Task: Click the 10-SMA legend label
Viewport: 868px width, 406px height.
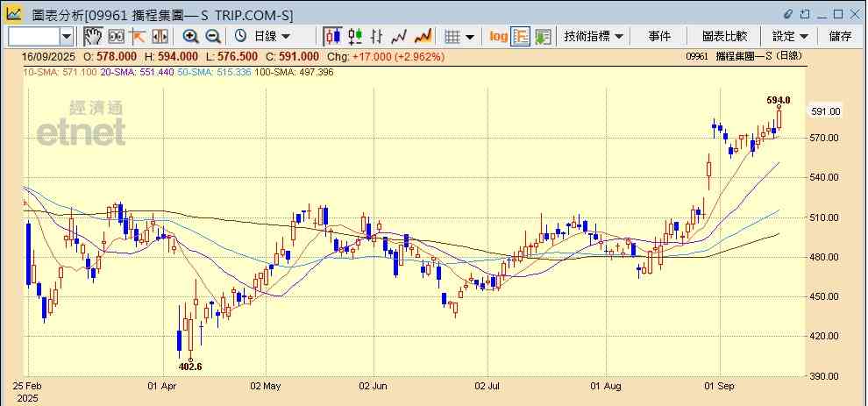Action: [x=60, y=72]
